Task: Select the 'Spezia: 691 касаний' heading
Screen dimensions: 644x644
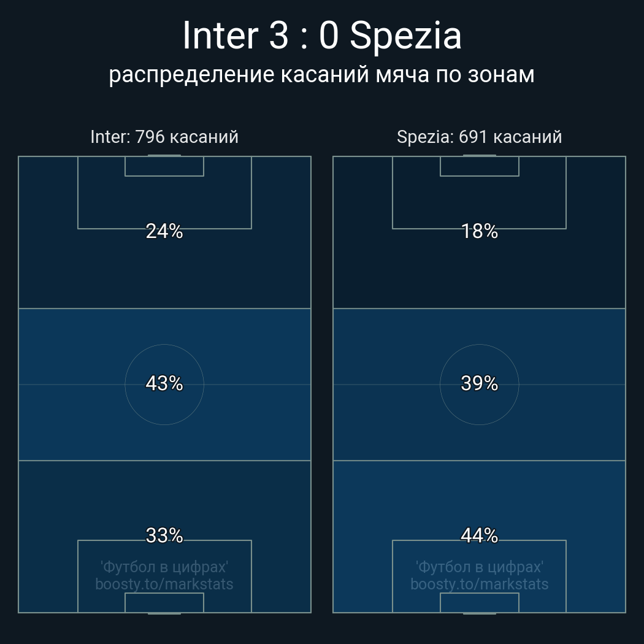Action: [479, 136]
